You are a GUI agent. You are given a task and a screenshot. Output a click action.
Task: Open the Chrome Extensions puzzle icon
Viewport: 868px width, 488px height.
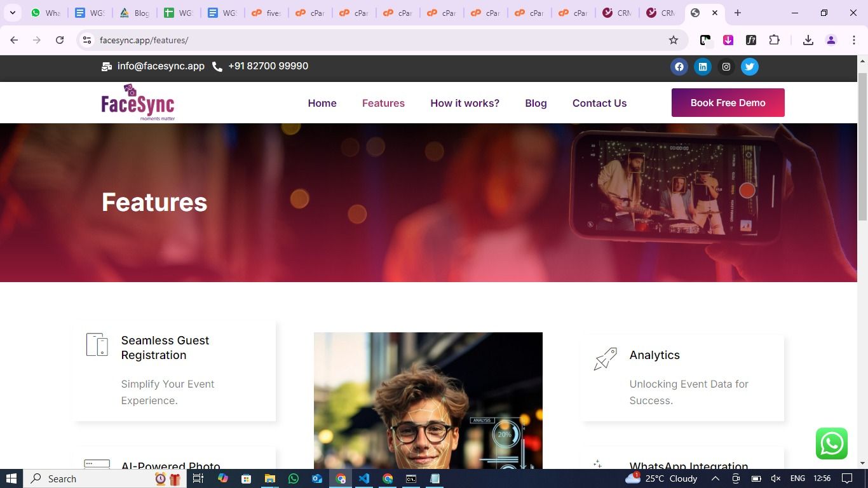tap(774, 40)
